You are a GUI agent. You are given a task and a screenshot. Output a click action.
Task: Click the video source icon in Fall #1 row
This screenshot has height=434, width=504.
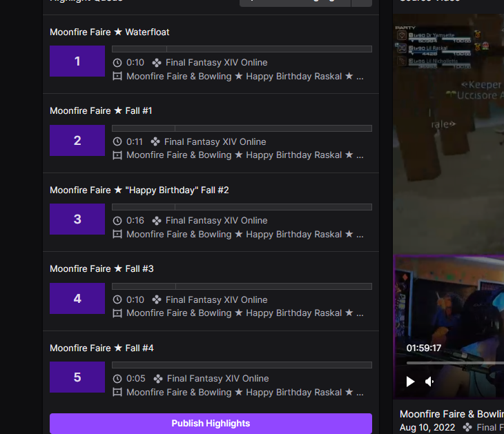[117, 155]
